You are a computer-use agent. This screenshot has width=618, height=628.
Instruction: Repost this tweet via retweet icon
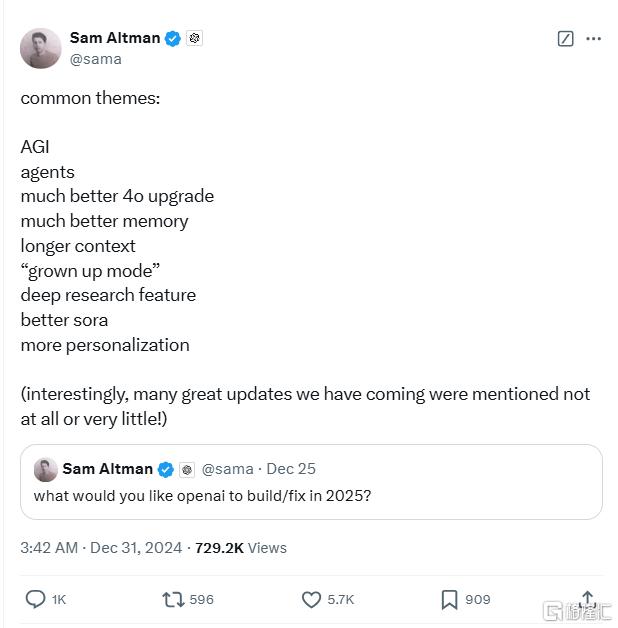[173, 599]
